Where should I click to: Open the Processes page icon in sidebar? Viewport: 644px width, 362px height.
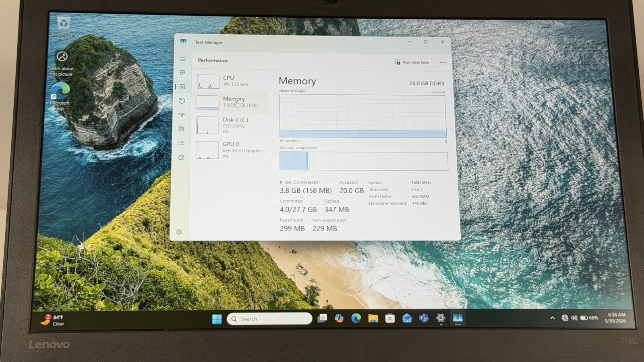pos(182,73)
